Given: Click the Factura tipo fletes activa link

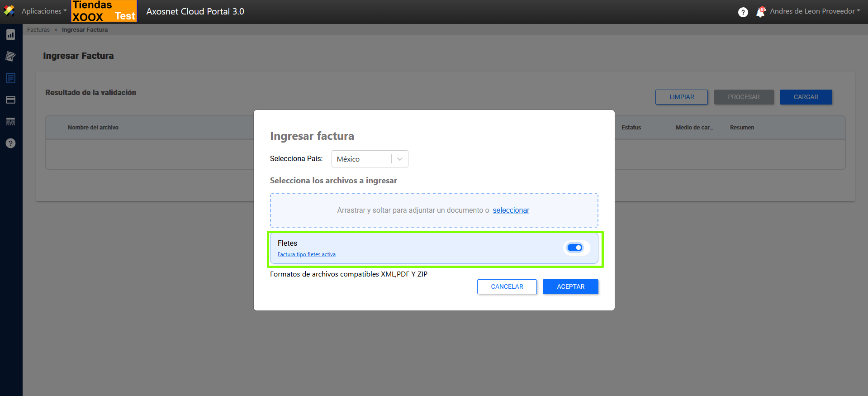Looking at the screenshot, I should pos(306,254).
